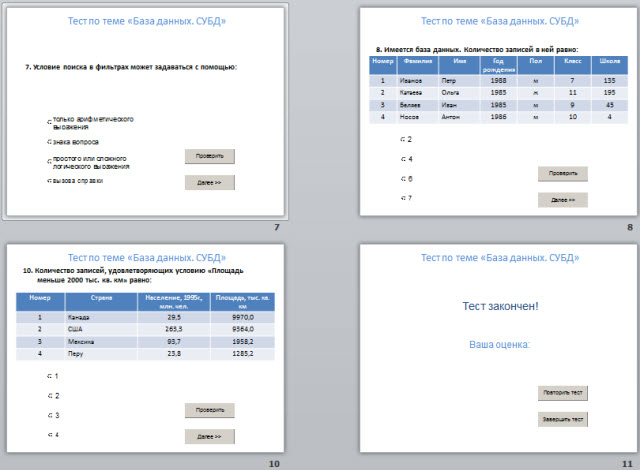Click the 'Завершить тест' button
This screenshot has height=470, width=640.
[562, 419]
